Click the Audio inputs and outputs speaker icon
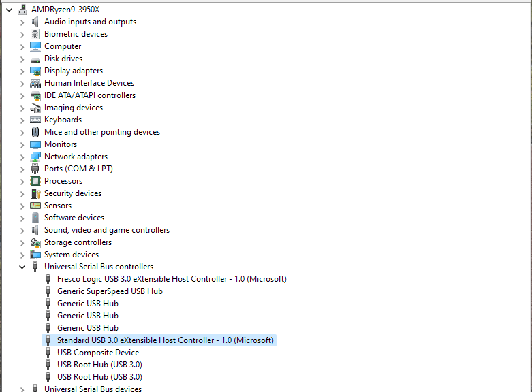 [x=35, y=22]
